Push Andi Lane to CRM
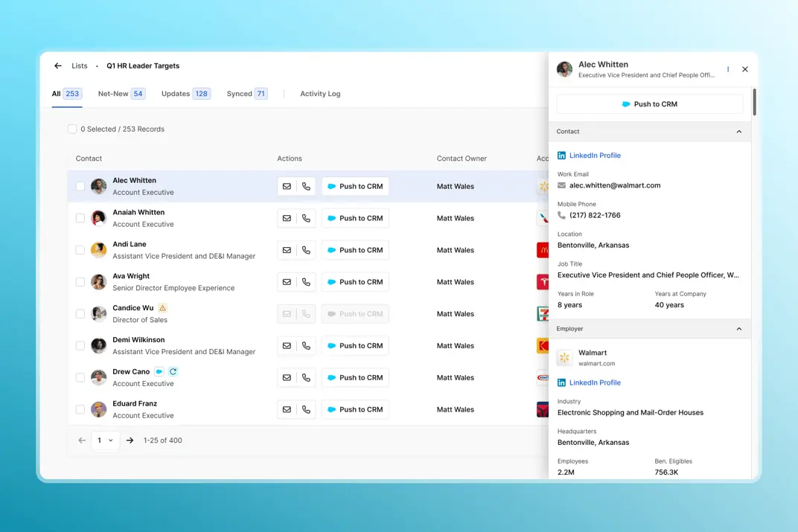Screen dimensions: 798x532 pyautogui.click(x=355, y=250)
